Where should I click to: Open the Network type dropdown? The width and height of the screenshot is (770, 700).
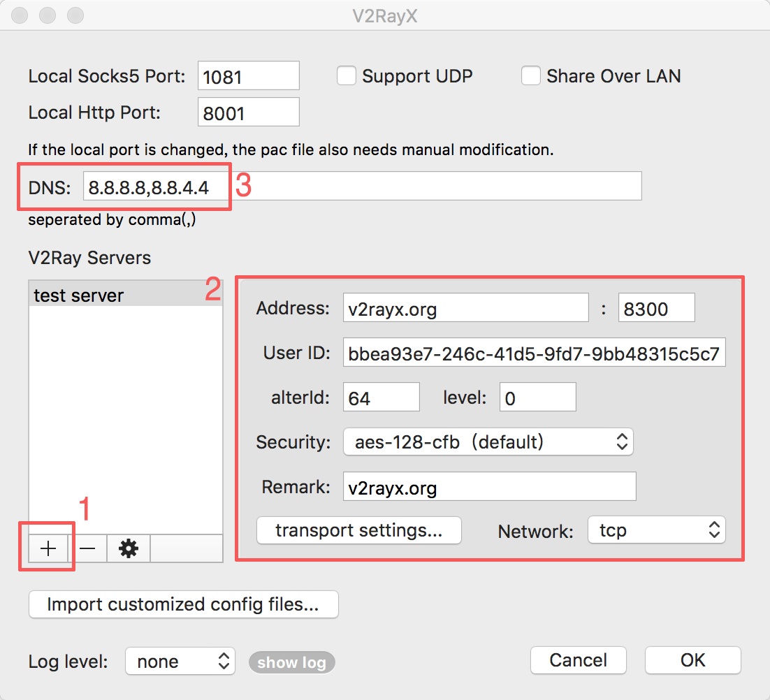657,530
